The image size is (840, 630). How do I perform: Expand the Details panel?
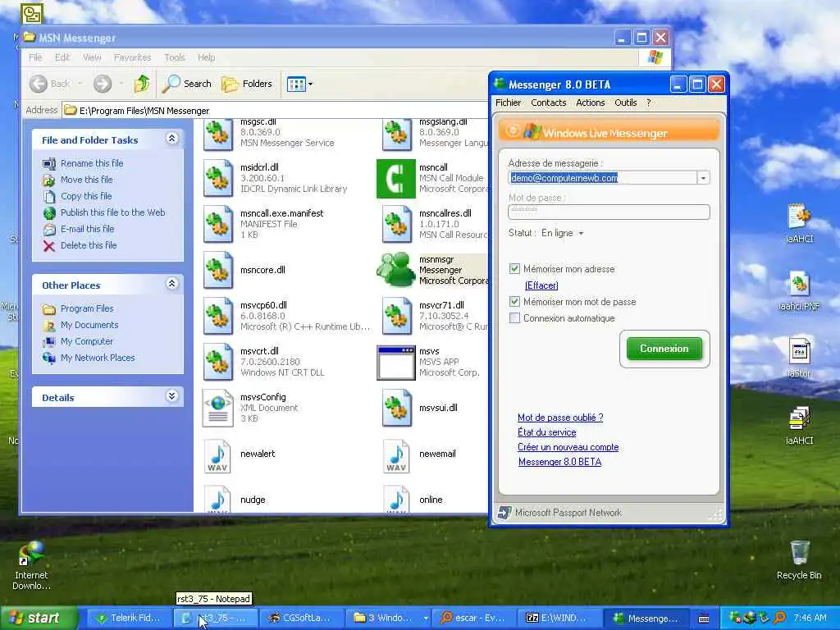click(x=171, y=396)
